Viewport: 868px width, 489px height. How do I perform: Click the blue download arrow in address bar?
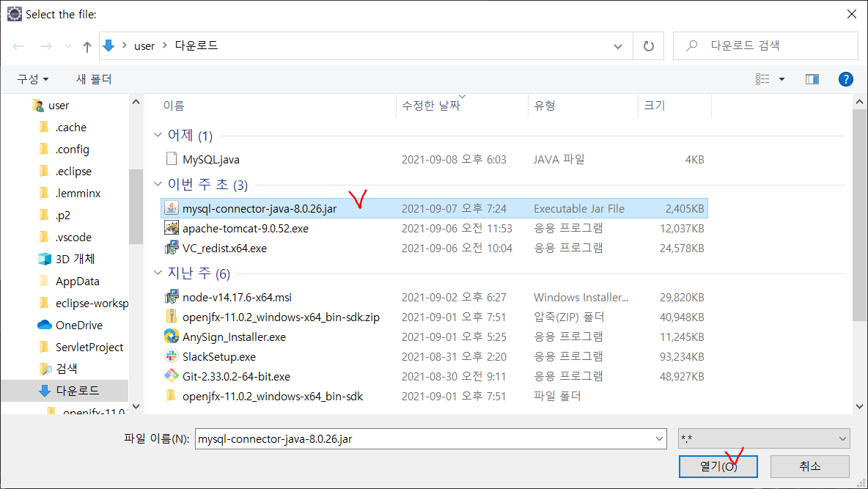coord(109,45)
